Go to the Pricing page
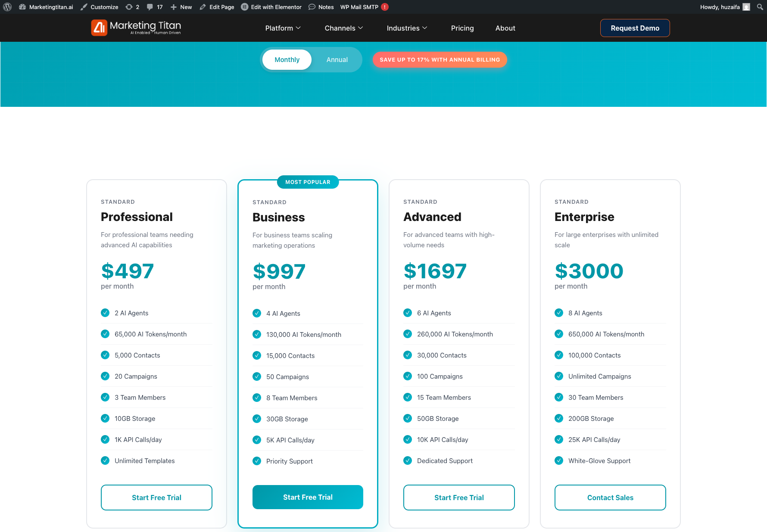Image resolution: width=767 pixels, height=532 pixels. click(462, 28)
